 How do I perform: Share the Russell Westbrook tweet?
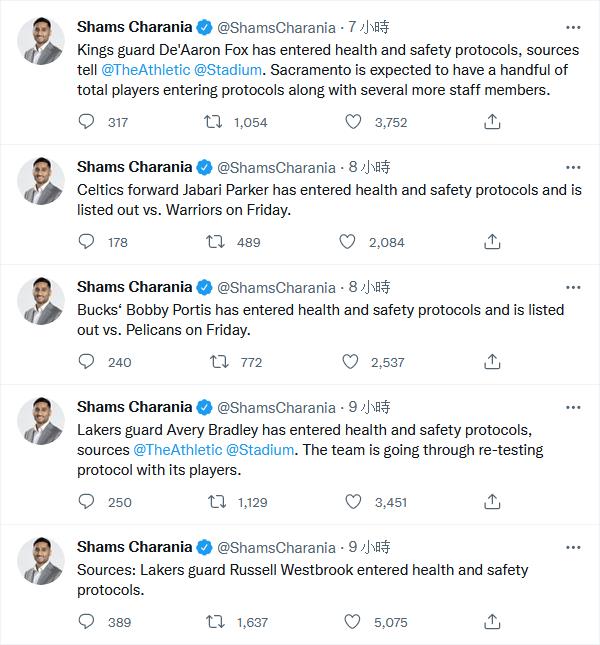pos(492,622)
